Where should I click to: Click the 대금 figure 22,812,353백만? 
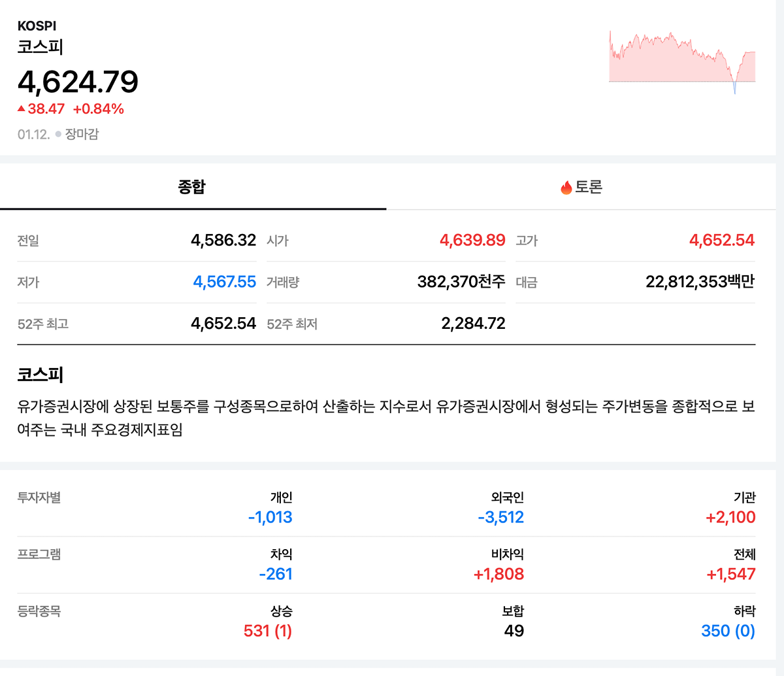(700, 282)
